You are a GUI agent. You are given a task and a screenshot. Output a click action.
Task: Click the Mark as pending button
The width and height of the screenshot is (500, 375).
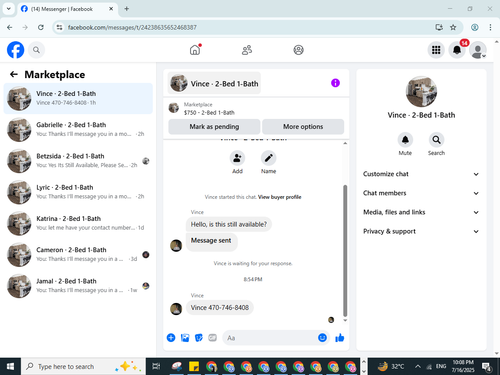(x=214, y=127)
